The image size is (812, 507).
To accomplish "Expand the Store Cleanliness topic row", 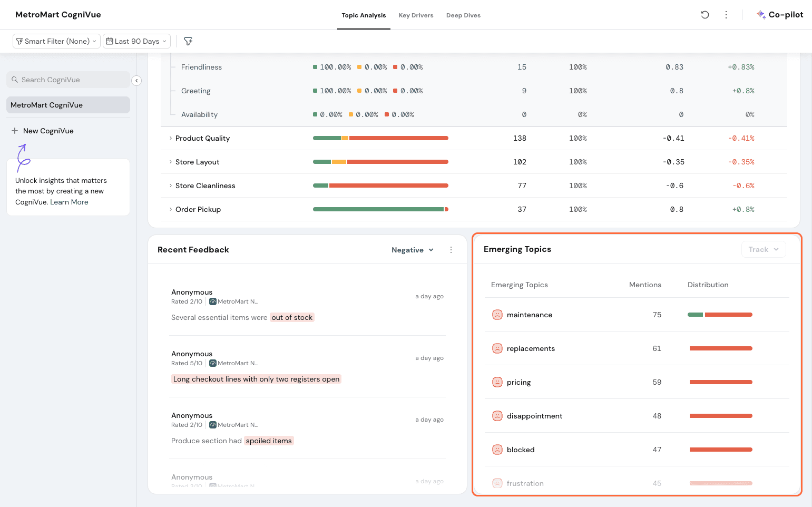I will pos(171,186).
